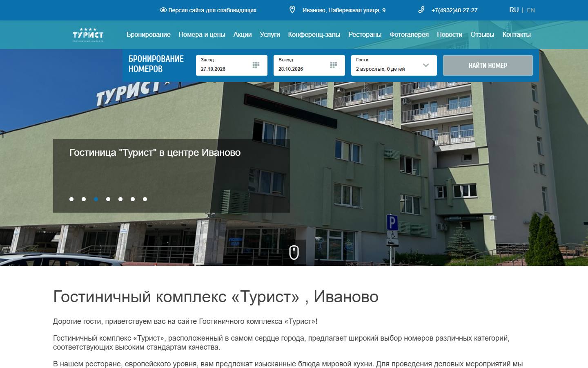588x368 pixels.
Task: Select the Выезд date field 28.10.2026
Action: (x=309, y=65)
